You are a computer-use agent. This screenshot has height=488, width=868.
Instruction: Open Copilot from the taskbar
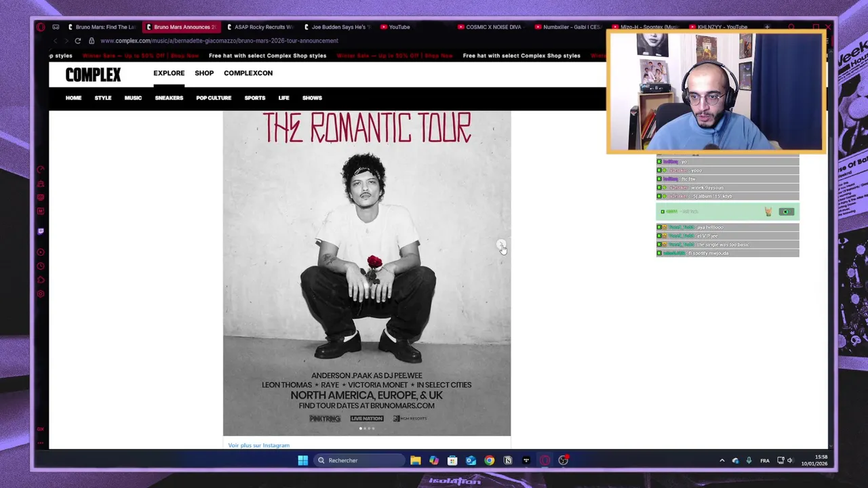click(x=434, y=460)
